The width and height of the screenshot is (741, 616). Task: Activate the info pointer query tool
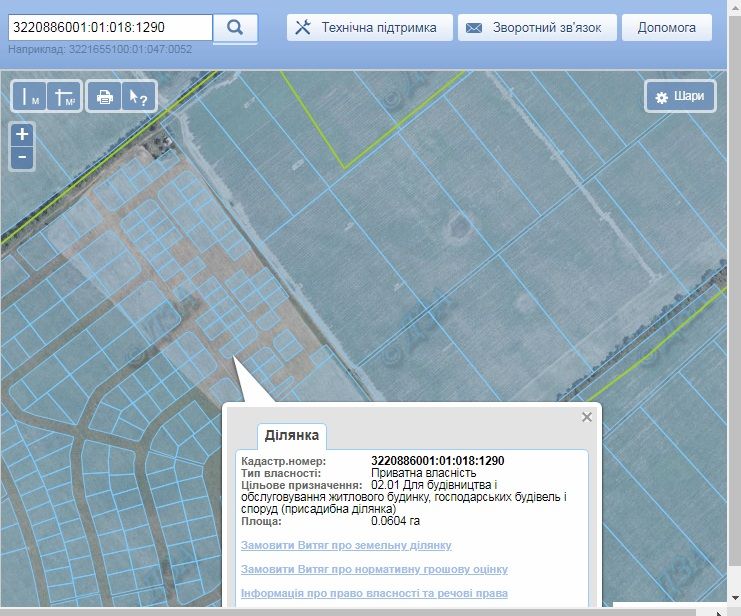pyautogui.click(x=139, y=96)
